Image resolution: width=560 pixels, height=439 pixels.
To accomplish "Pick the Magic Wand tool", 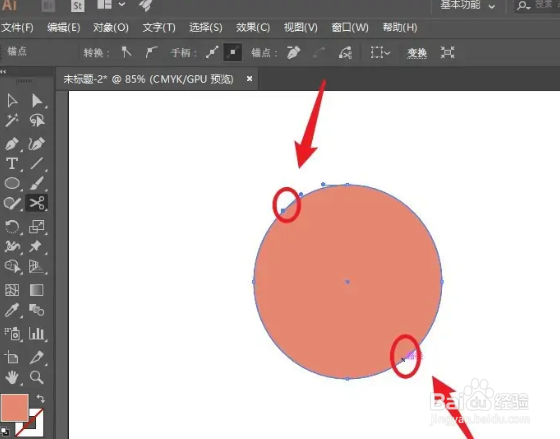I will 12,120.
